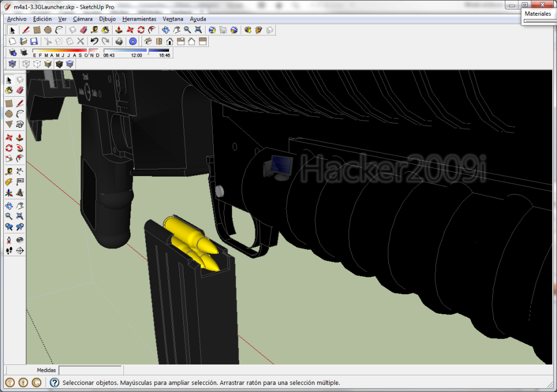Select the Dimension tool
The height and width of the screenshot is (392, 557).
[x=20, y=171]
